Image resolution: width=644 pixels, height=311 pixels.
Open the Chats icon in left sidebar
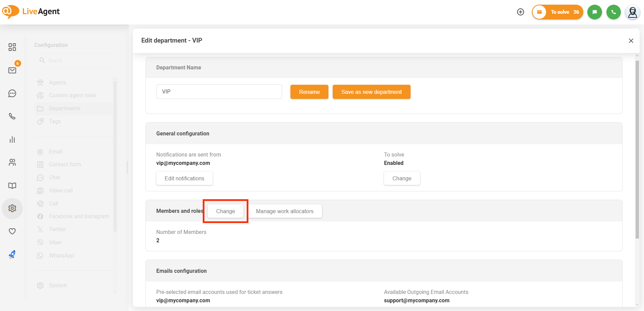coord(12,94)
